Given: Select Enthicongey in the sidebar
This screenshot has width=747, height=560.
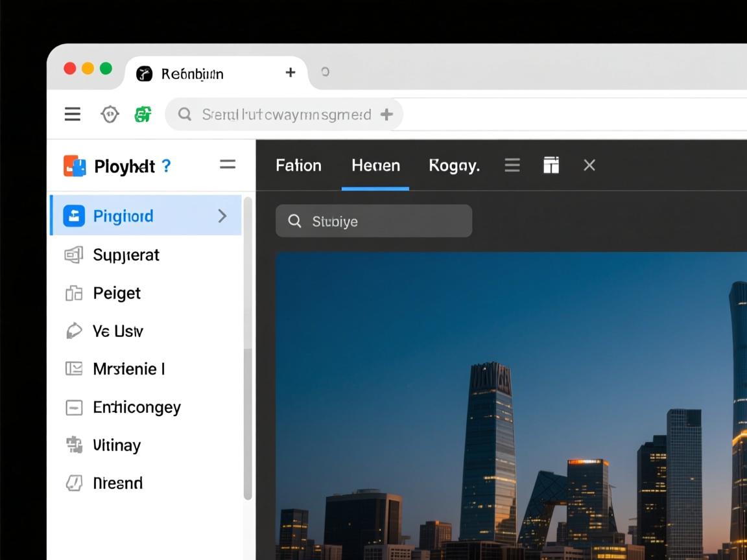Looking at the screenshot, I should point(136,407).
